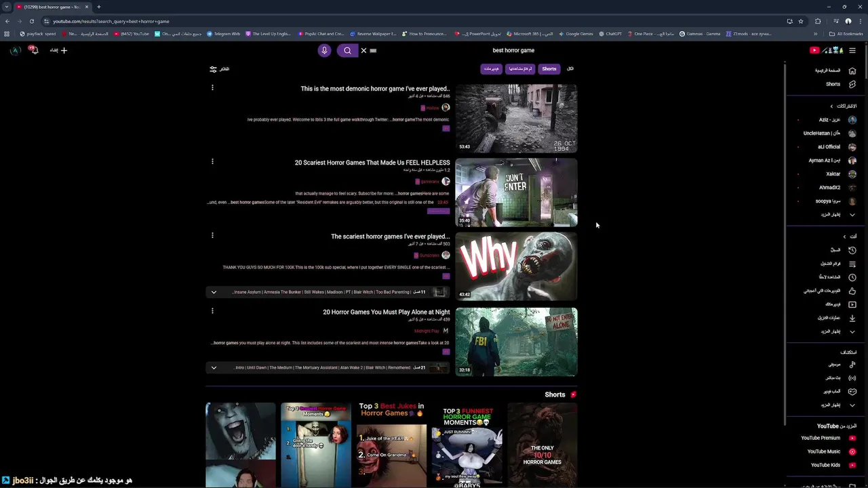Click the sidebar vertical scrollbar

785,244
